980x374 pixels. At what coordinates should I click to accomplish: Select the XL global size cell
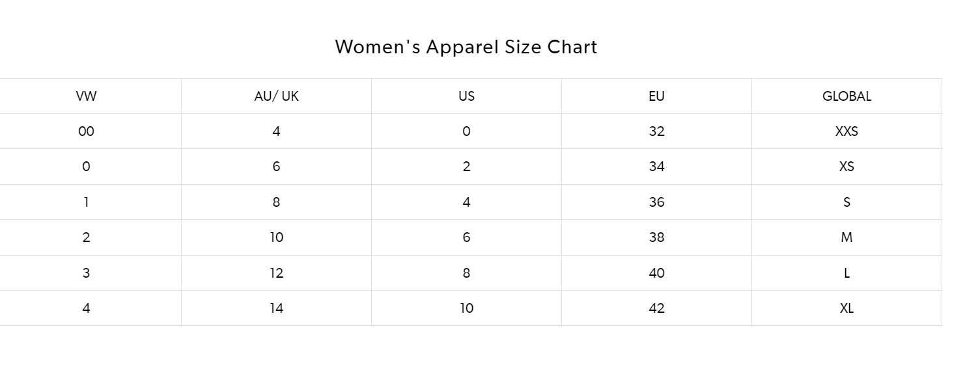pyautogui.click(x=847, y=308)
